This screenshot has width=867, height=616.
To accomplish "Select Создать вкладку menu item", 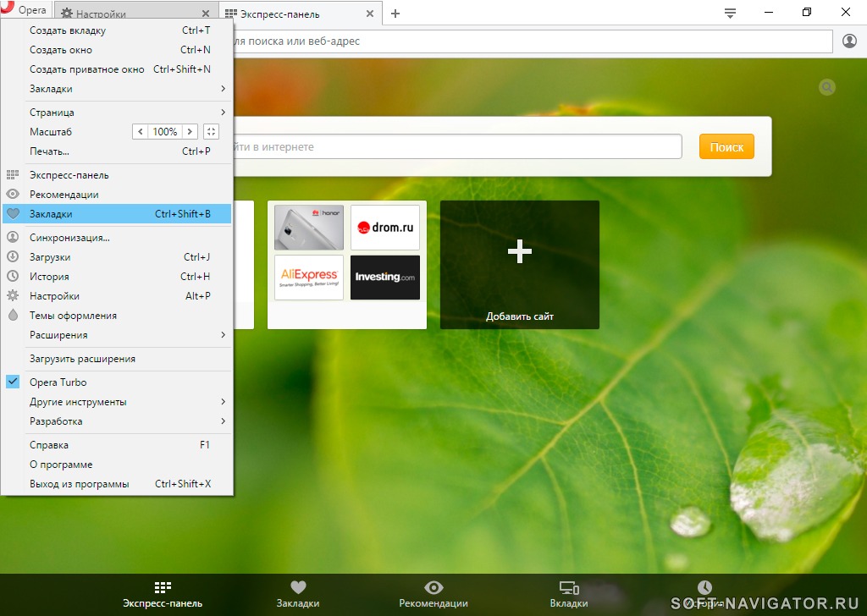I will pos(117,30).
